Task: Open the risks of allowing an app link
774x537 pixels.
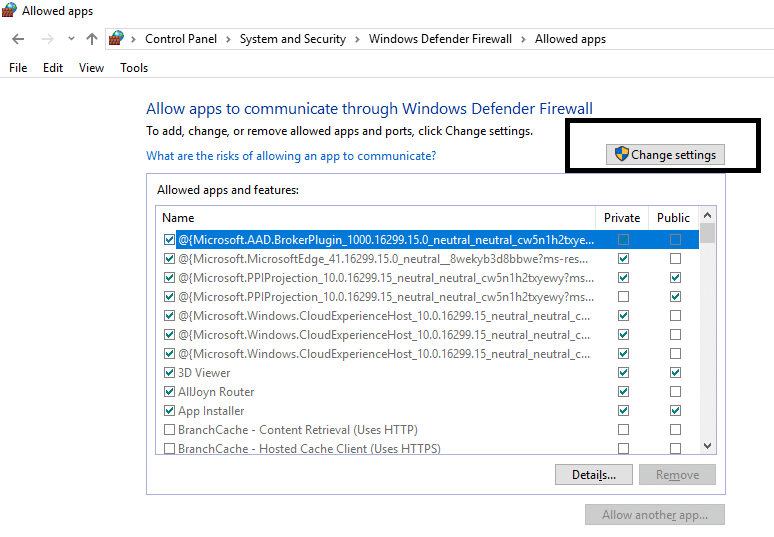Action: click(x=291, y=156)
